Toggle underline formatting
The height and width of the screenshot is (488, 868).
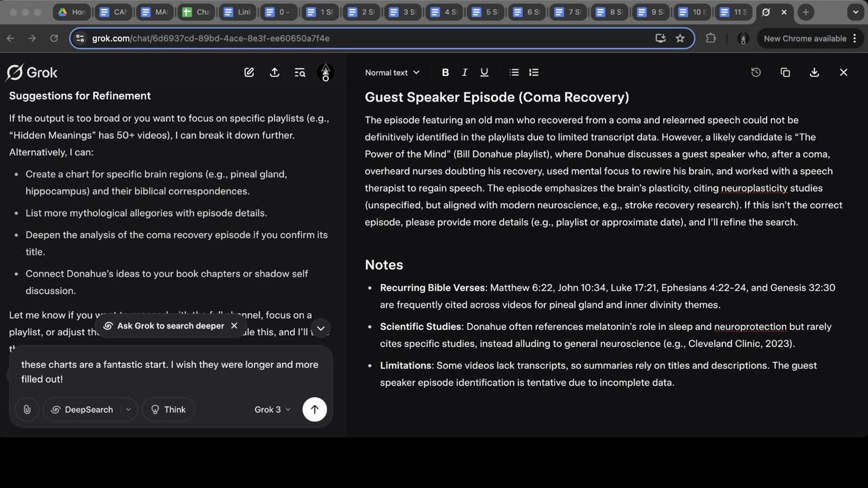pyautogui.click(x=484, y=73)
